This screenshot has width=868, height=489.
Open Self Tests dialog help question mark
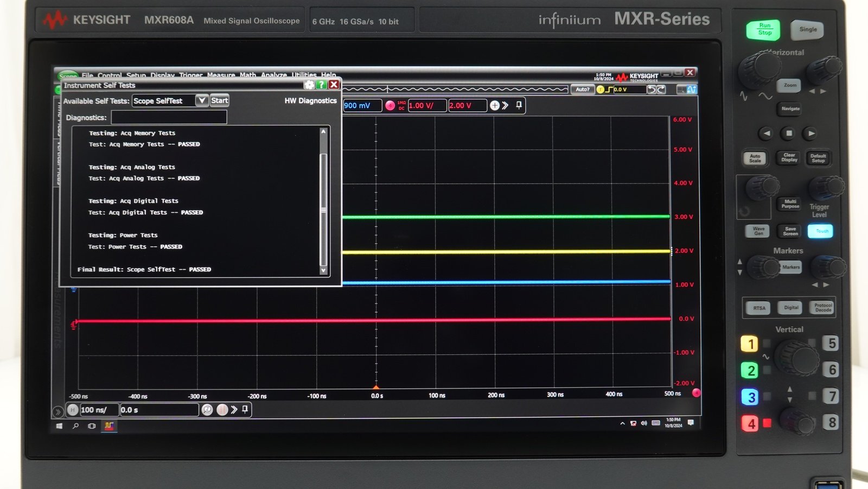(322, 85)
